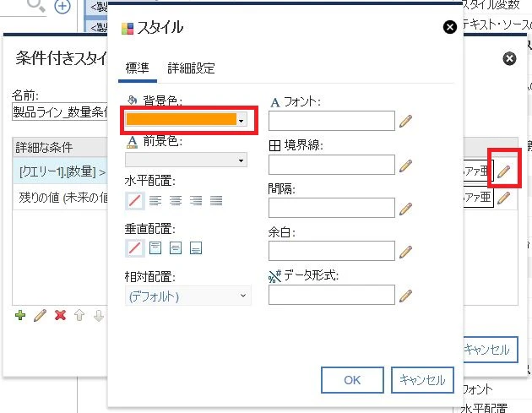
Task: Align text left horizontally
Action: pos(155,200)
